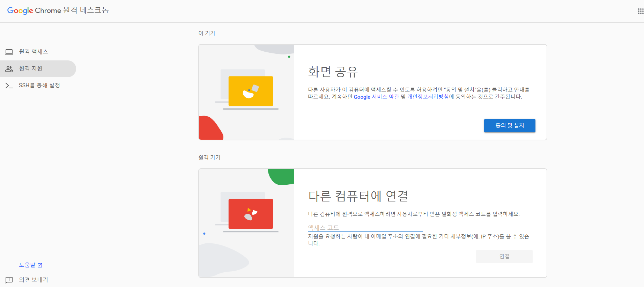Image resolution: width=644 pixels, height=287 pixels.
Task: Click the 이 기기 section label
Action: [x=207, y=33]
